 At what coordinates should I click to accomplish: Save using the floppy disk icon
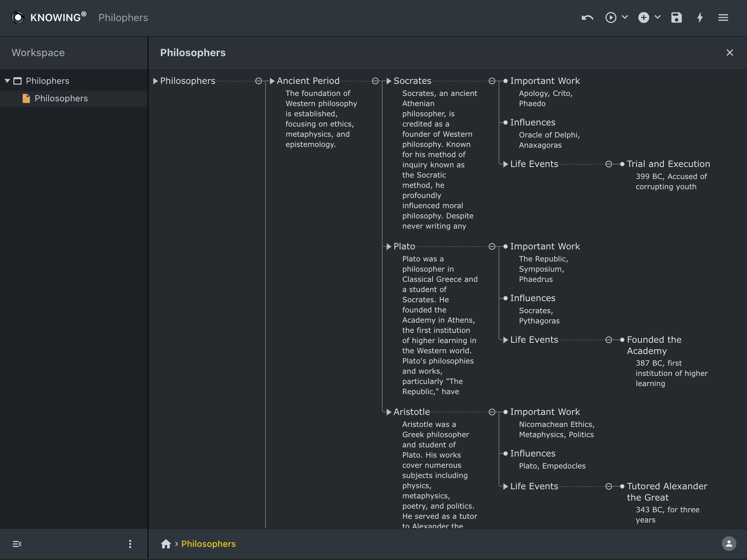(x=676, y=17)
